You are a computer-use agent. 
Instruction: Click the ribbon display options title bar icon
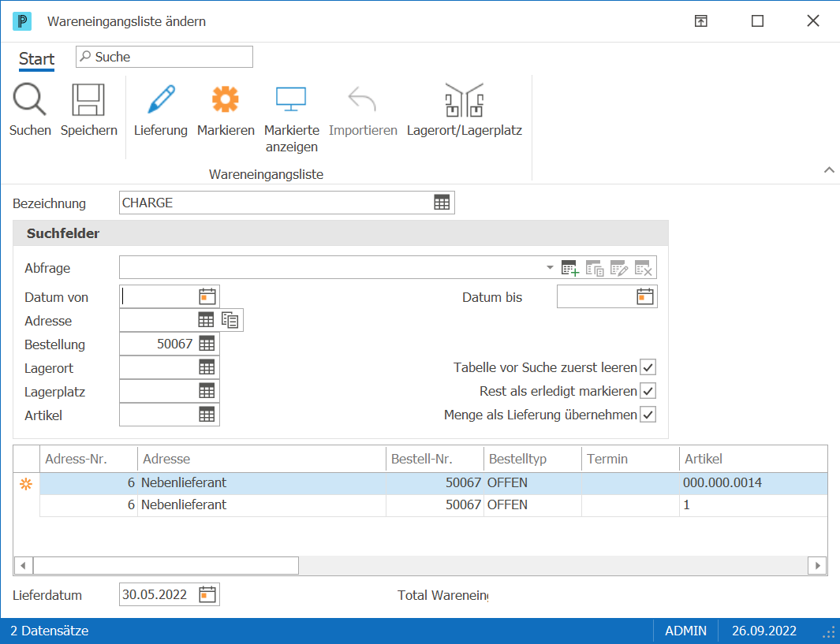[x=700, y=20]
